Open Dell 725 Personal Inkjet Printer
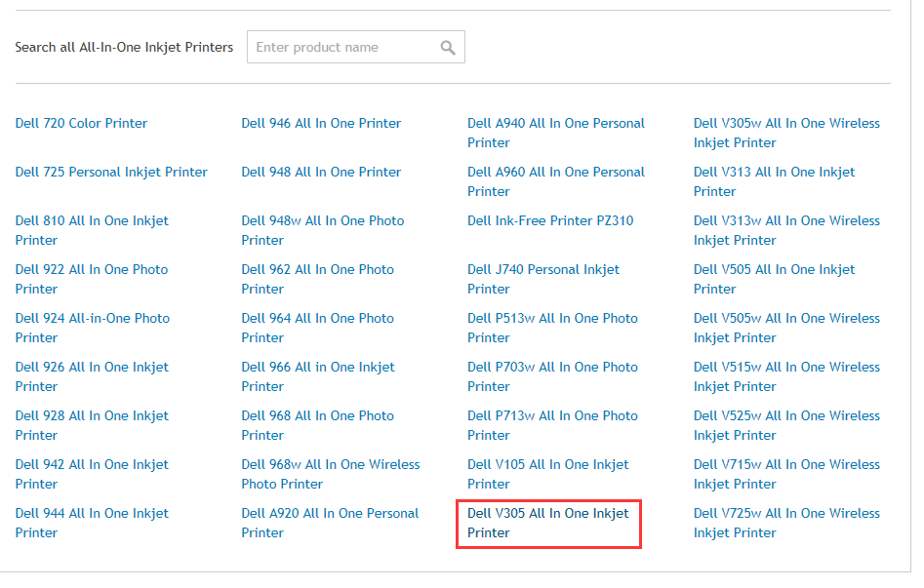Viewport: 924px width, 588px height. (111, 172)
